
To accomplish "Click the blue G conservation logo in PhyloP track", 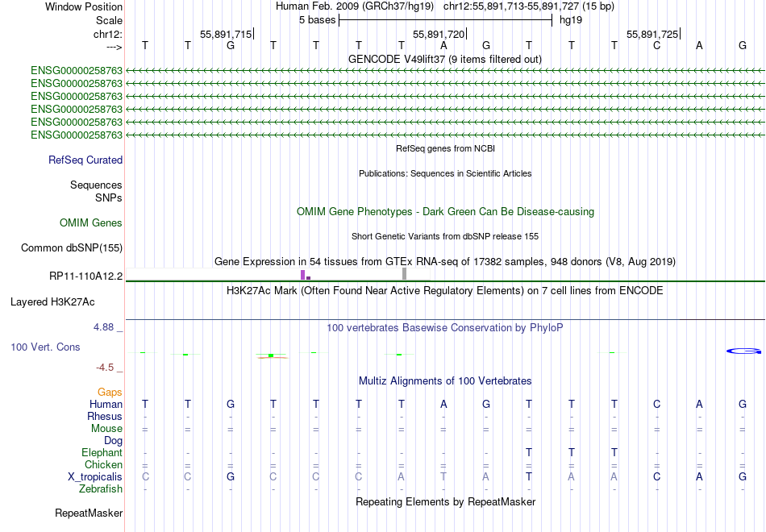I will point(744,351).
